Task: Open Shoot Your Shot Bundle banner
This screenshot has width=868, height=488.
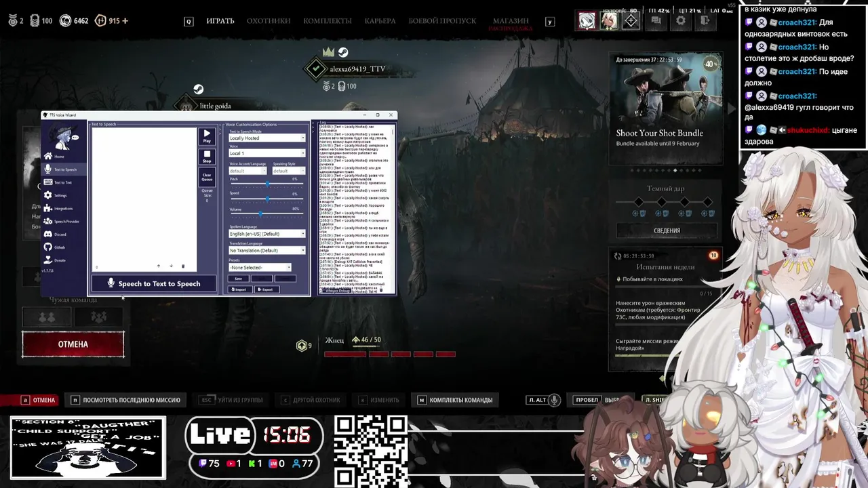Action: point(666,108)
